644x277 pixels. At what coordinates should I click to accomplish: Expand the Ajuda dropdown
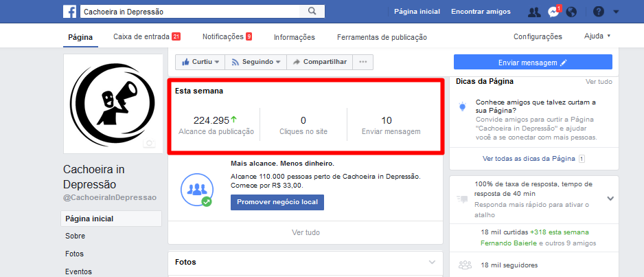coord(597,36)
